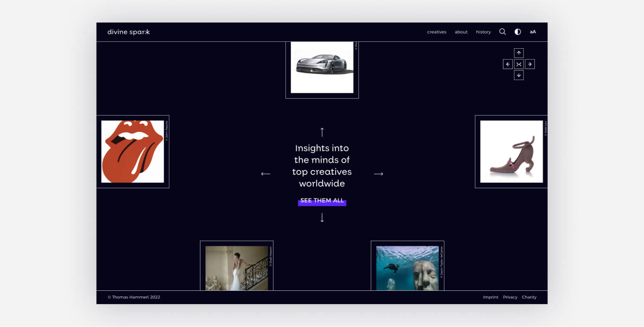Screen dimensions: 644x327
Task: Click the thin up arrow above the headline
Action: pos(322,132)
